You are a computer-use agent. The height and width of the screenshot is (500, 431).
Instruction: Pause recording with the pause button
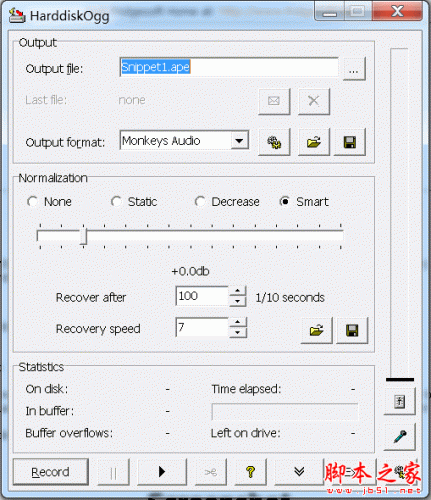[113, 472]
